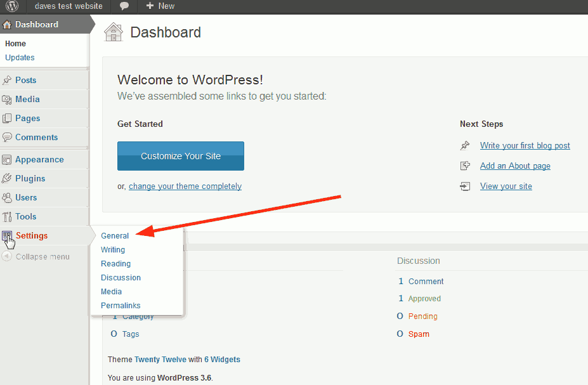Click the 1 Comment link
This screenshot has height=385, width=588.
[x=426, y=281]
